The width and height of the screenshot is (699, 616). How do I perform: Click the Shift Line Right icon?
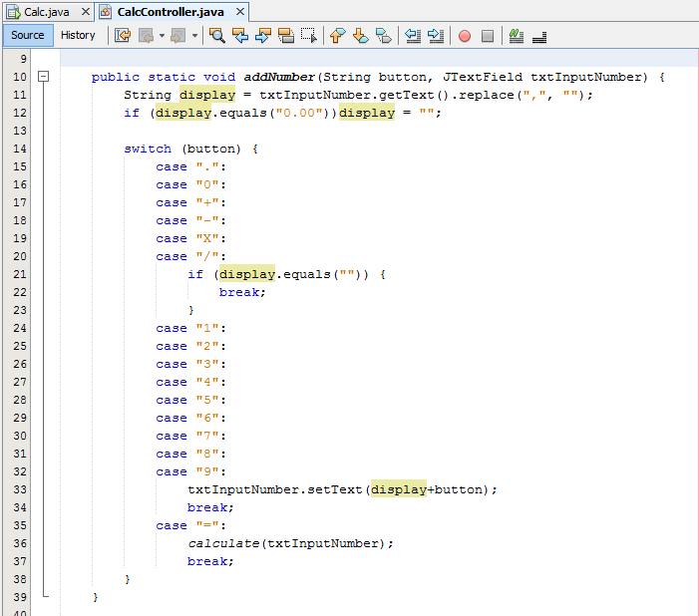pos(436,35)
